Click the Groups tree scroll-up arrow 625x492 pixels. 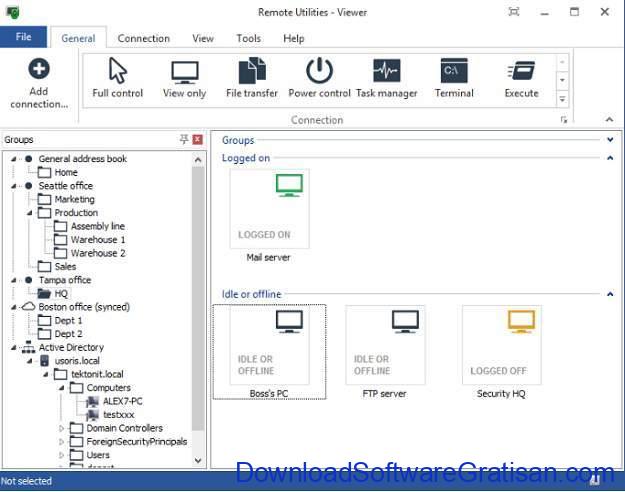point(198,160)
